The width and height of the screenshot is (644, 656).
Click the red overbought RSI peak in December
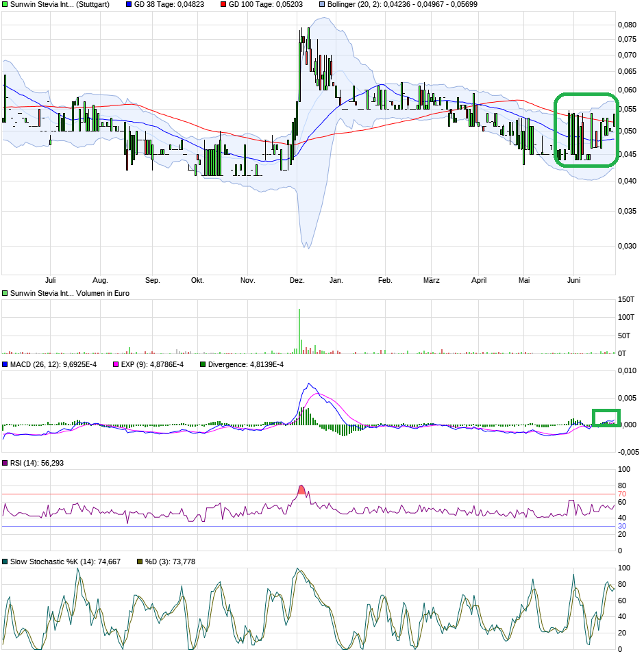coord(301,490)
